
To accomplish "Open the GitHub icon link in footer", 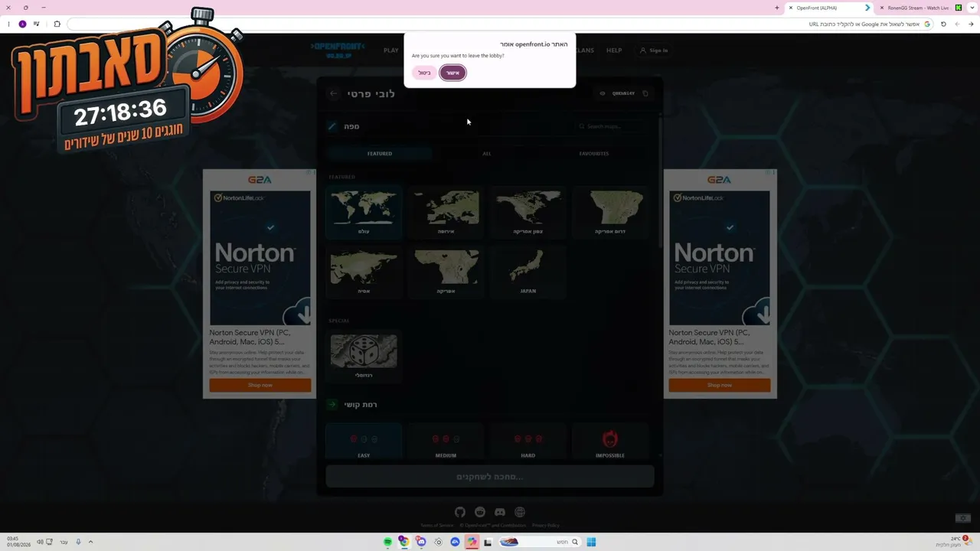I will 459,512.
